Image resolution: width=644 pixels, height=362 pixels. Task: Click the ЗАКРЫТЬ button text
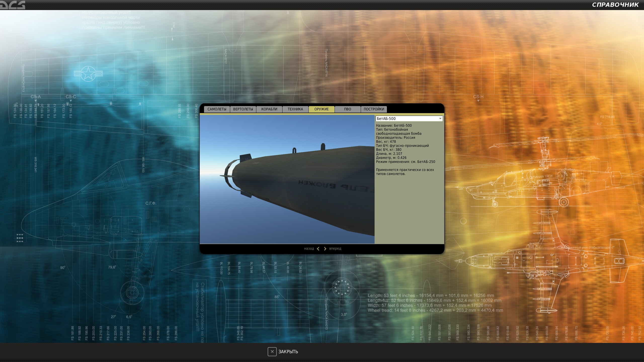(x=288, y=352)
